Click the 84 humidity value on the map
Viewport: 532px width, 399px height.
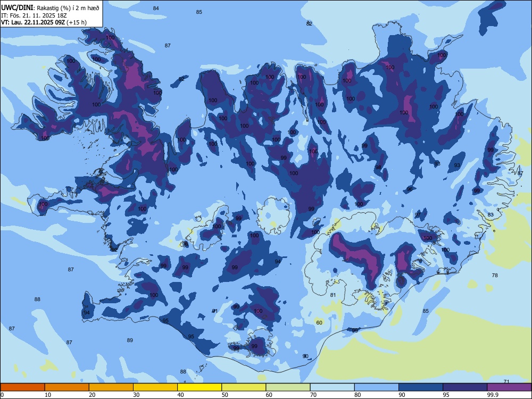click(156, 8)
